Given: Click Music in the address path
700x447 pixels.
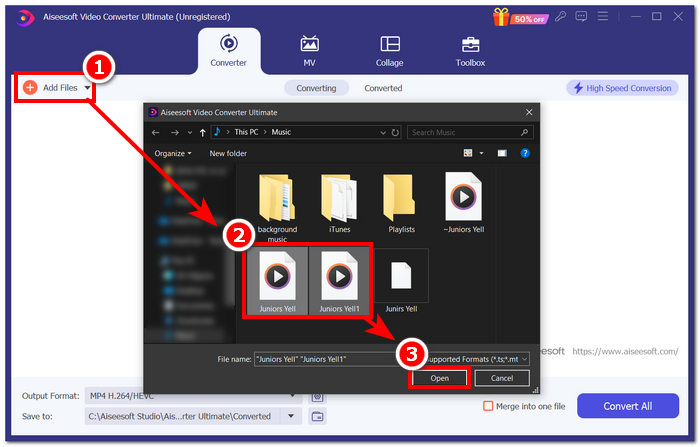Looking at the screenshot, I should [281, 132].
